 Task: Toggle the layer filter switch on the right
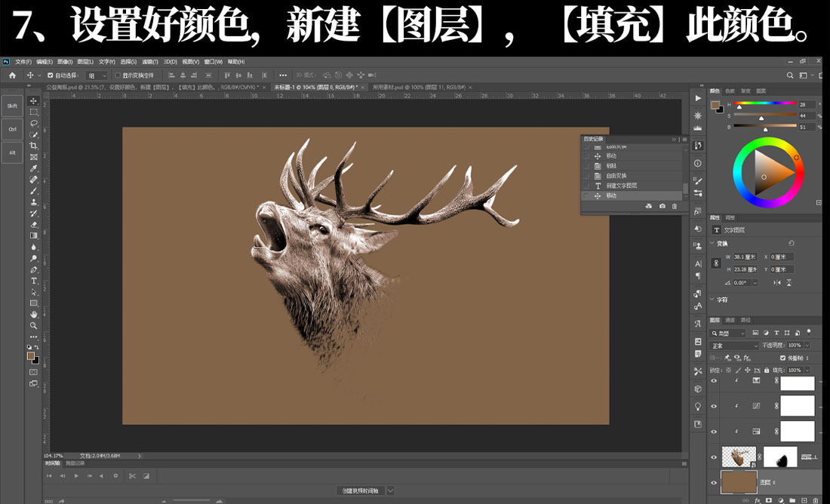pos(809,333)
